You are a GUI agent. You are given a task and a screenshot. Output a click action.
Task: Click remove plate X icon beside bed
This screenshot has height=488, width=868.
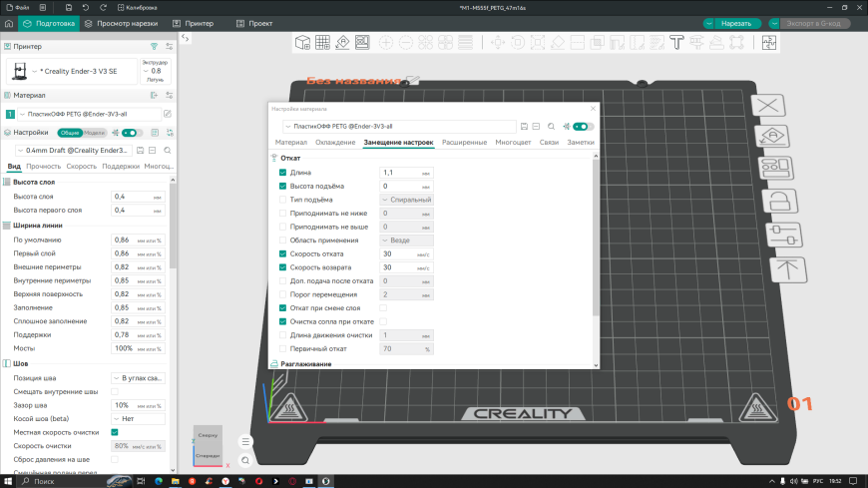768,105
